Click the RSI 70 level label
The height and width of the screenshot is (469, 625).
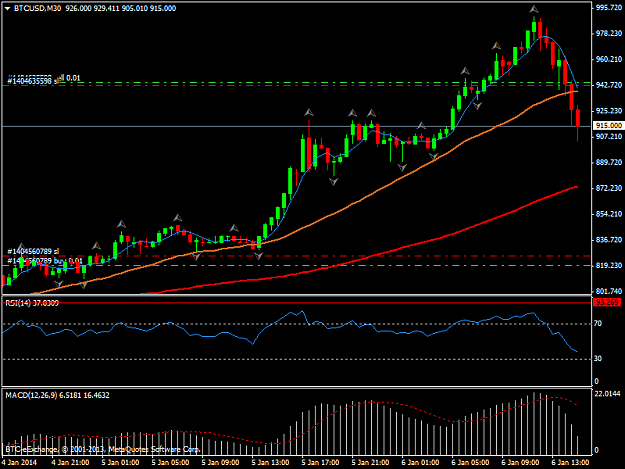pos(598,324)
